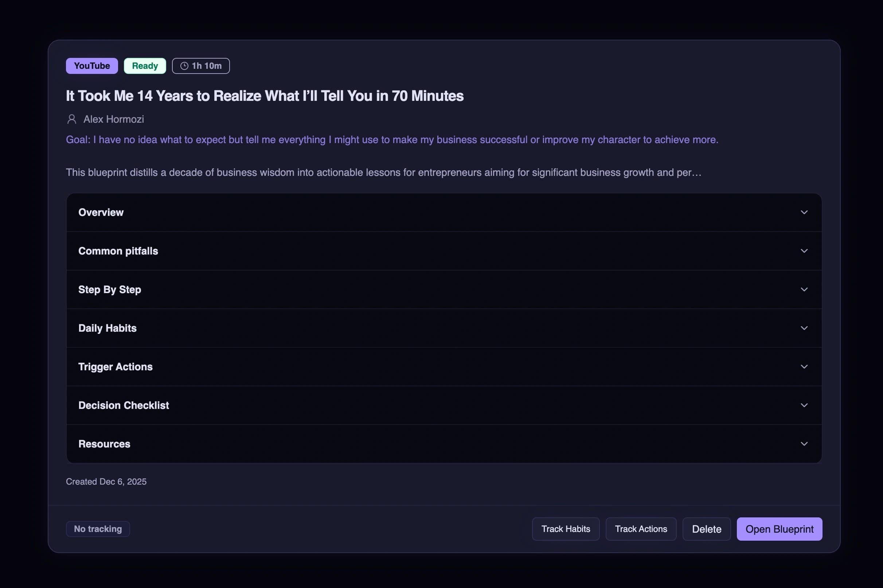The image size is (883, 588).
Task: Click the truncated blueprint description text
Action: point(383,173)
